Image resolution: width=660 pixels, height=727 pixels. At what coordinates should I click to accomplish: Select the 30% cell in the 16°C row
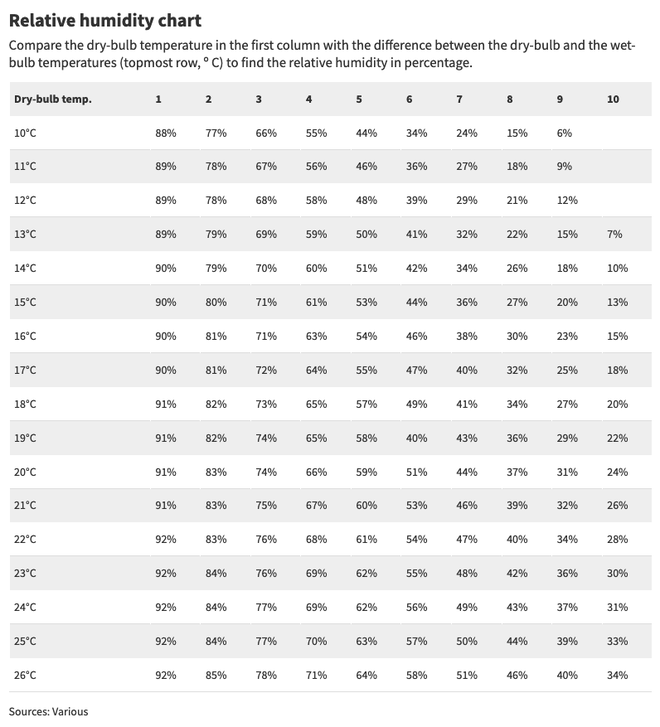click(x=517, y=336)
